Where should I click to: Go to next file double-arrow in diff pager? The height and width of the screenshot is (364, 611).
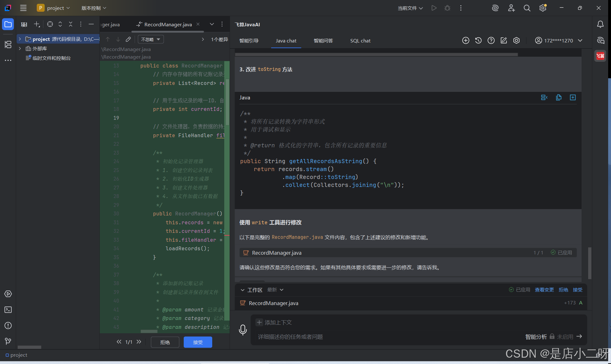[x=139, y=342]
